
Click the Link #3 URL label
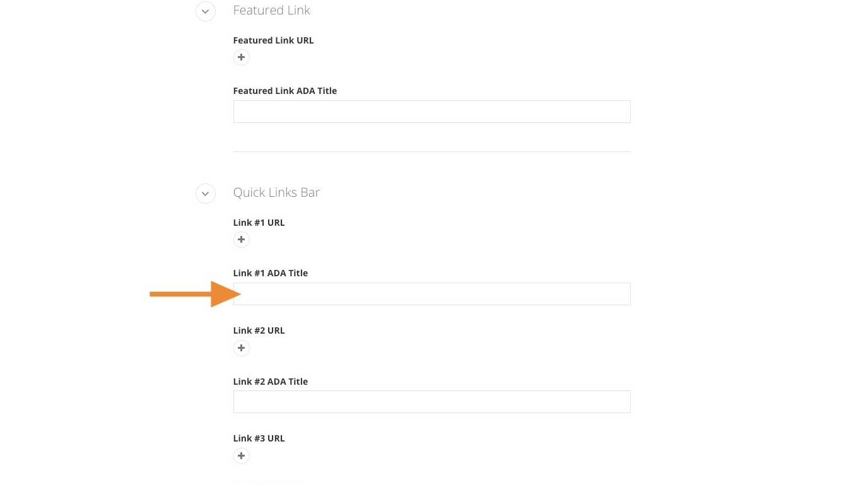(x=259, y=438)
